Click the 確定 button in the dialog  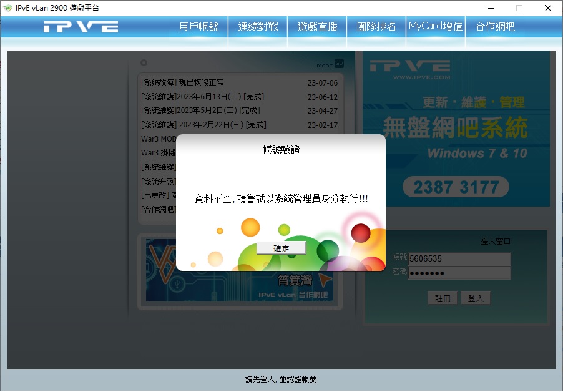281,248
